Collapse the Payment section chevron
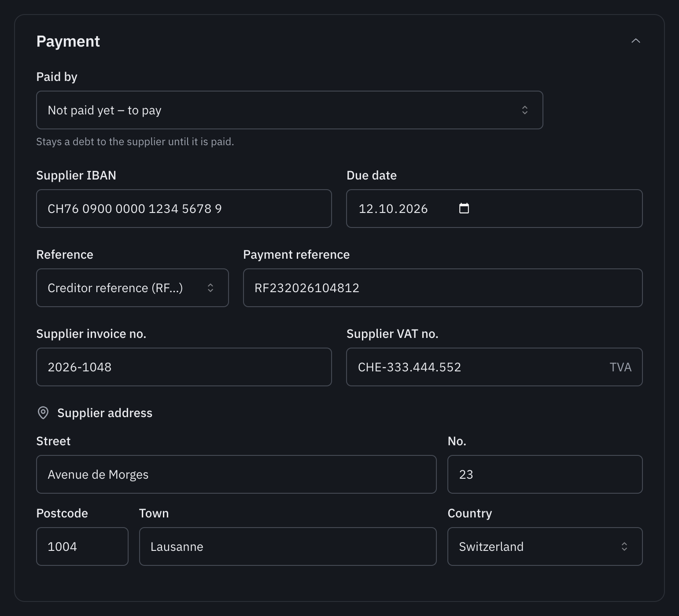 tap(635, 41)
